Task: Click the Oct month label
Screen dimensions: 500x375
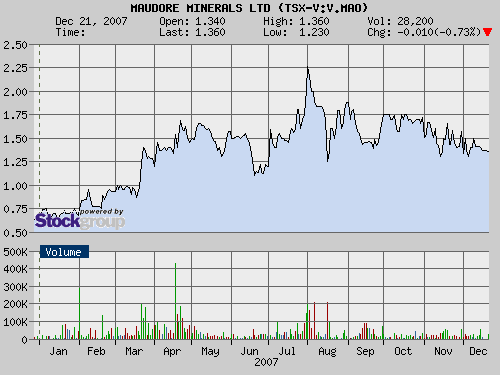Action: coord(403,351)
